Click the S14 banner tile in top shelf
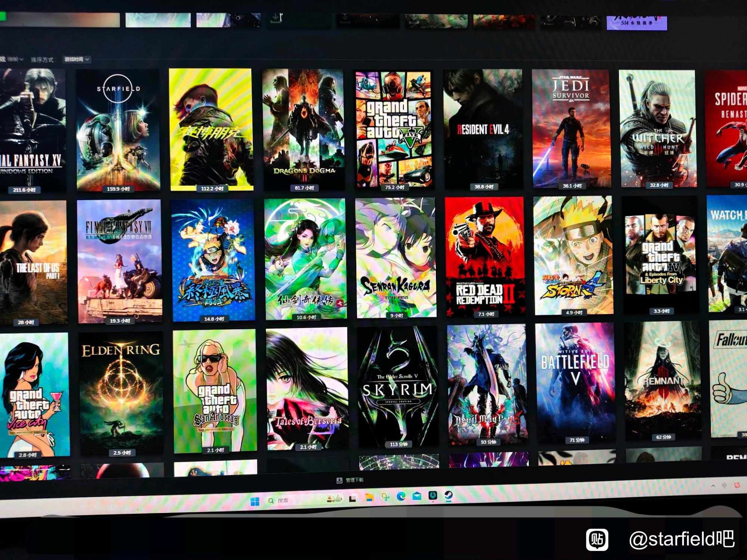 (637, 22)
